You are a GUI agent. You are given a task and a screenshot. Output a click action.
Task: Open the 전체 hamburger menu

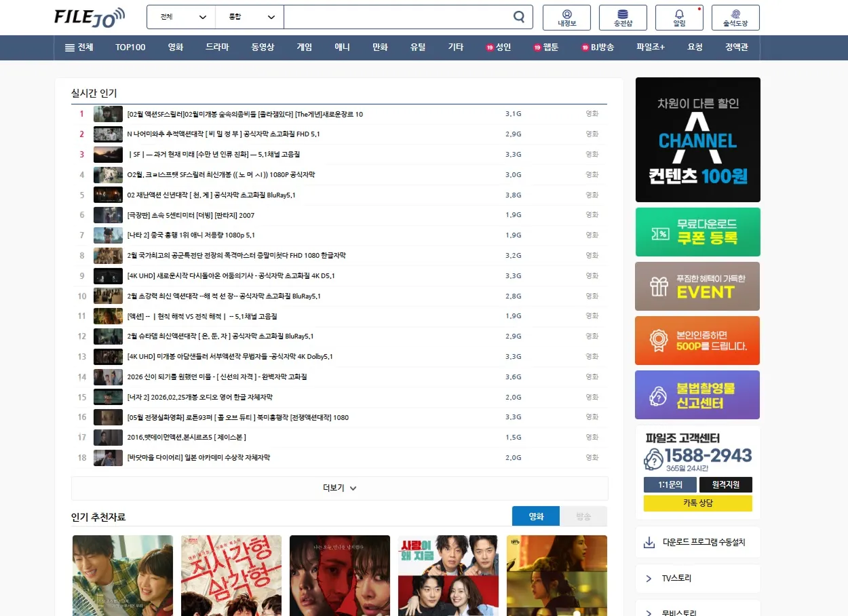pyautogui.click(x=79, y=47)
